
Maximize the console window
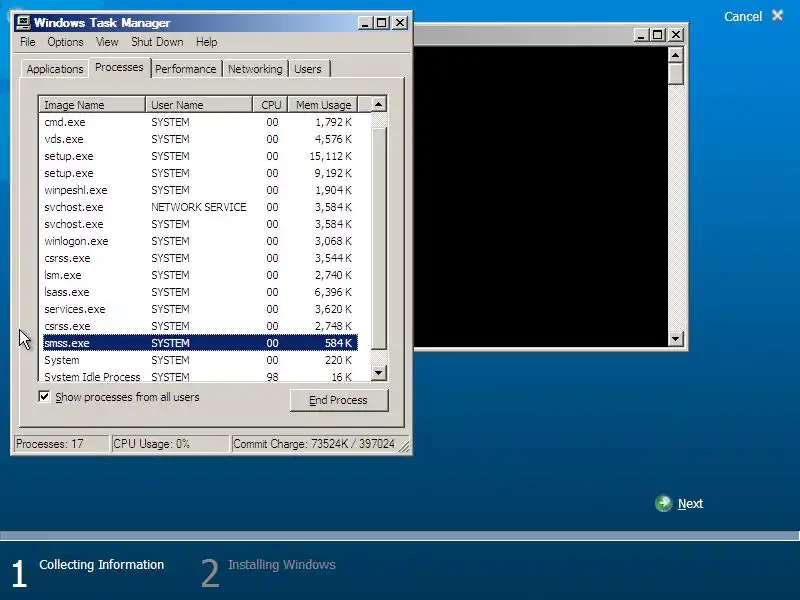pos(658,35)
